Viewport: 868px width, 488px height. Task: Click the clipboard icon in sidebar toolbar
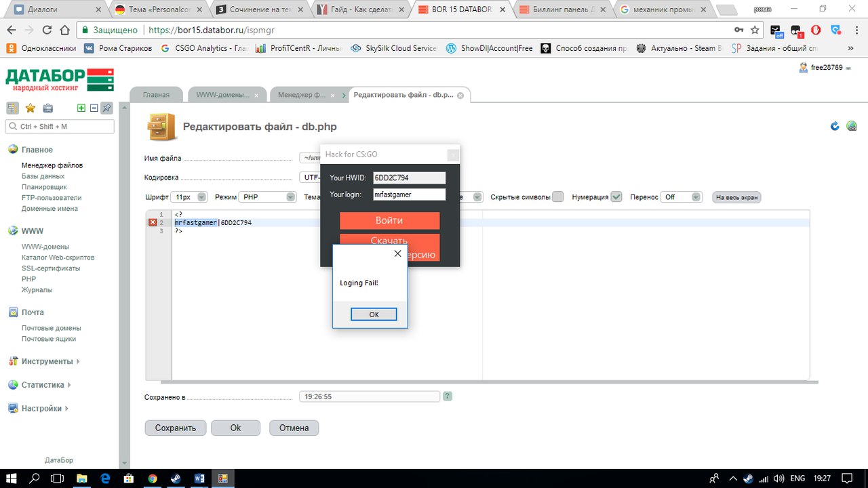click(x=47, y=108)
